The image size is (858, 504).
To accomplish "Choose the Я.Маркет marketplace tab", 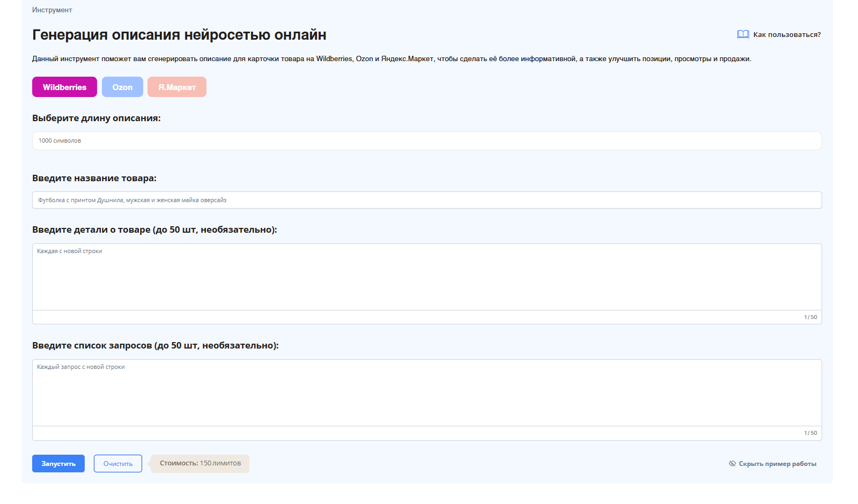I will (177, 87).
